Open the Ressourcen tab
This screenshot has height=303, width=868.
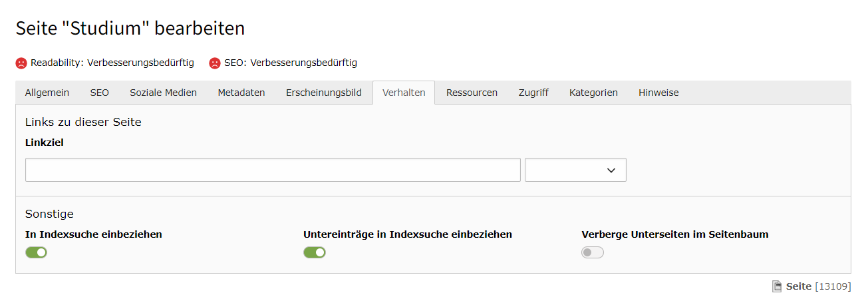(472, 93)
